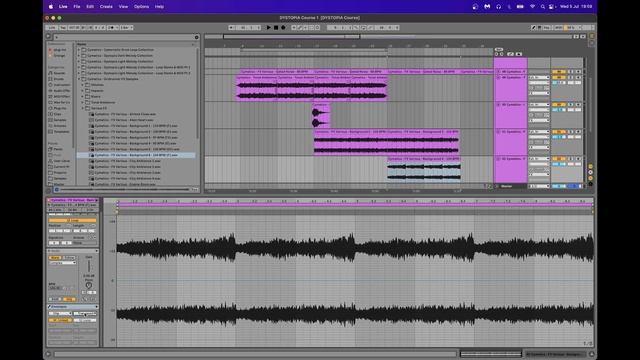Select the Max for Live browser category
Image resolution: width=640 pixels, height=360 pixels.
pyautogui.click(x=59, y=102)
